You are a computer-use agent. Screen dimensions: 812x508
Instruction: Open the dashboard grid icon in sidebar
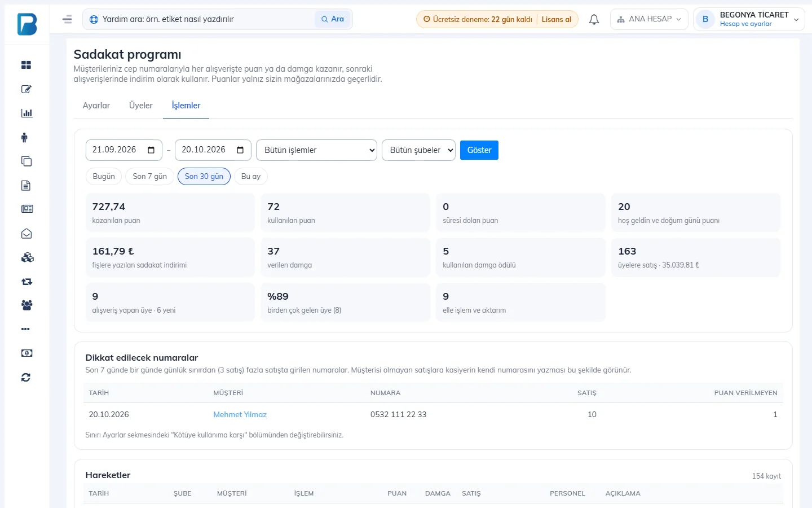(26, 65)
